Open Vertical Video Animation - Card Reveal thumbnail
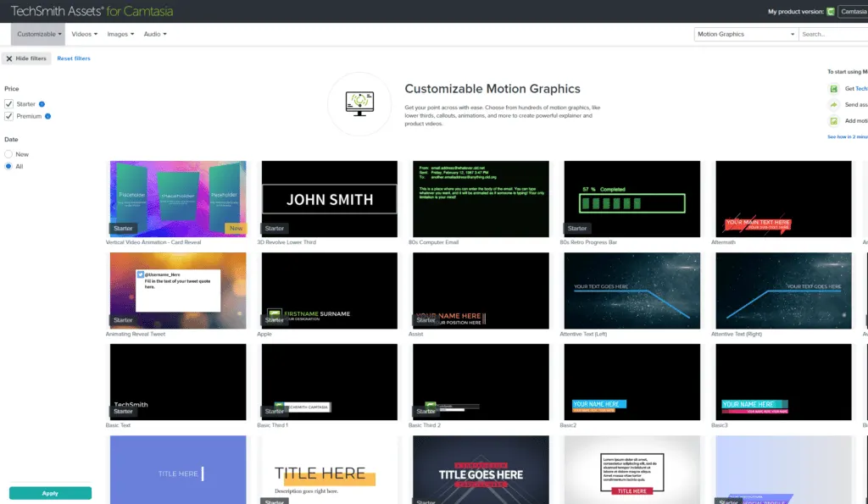This screenshot has height=504, width=868. pos(178,198)
